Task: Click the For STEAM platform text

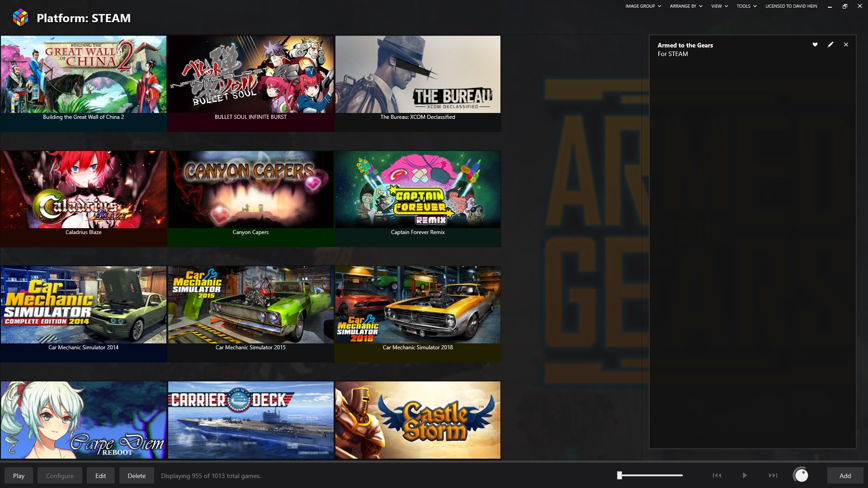Action: 673,54
